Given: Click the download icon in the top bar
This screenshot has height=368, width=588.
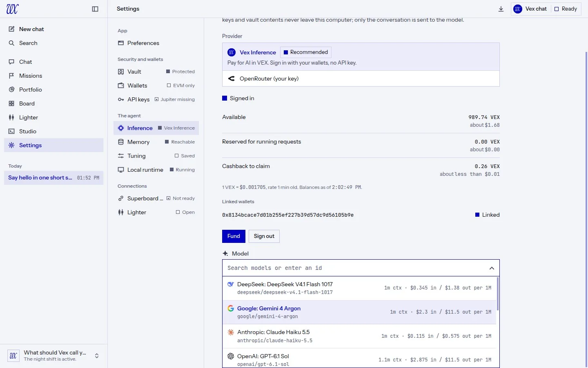Looking at the screenshot, I should pyautogui.click(x=501, y=9).
